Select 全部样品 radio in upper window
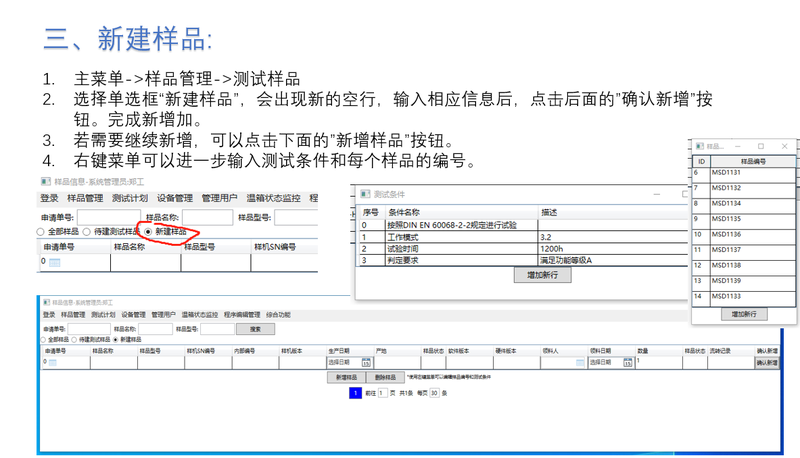800x458 pixels. 40,232
